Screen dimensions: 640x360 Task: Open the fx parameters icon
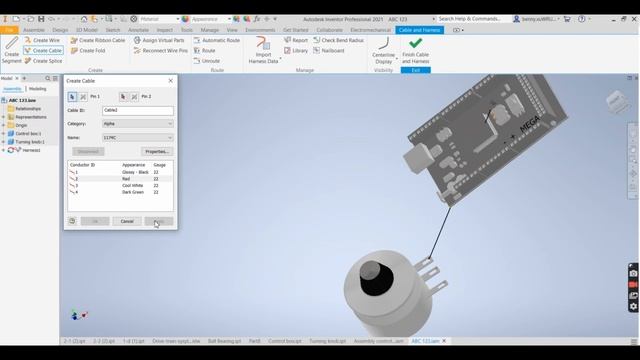[257, 19]
